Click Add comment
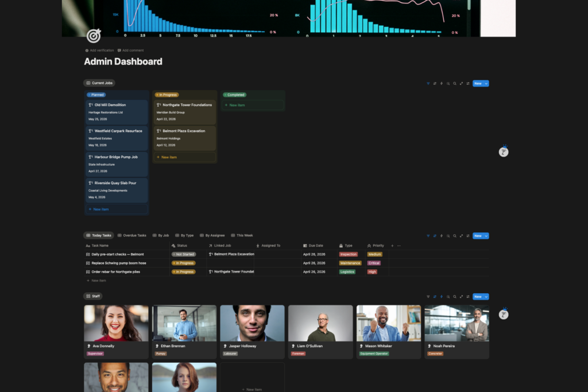Image resolution: width=588 pixels, height=392 pixels. (x=130, y=51)
